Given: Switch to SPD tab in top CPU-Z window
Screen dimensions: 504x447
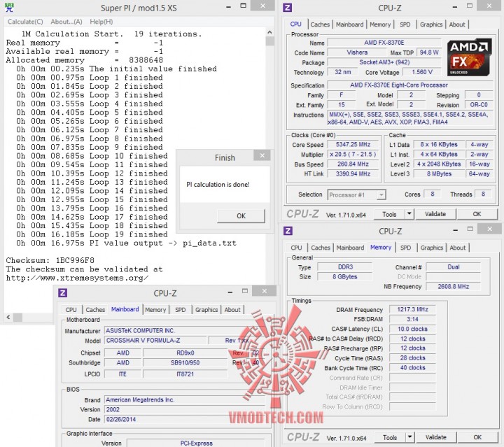Looking at the screenshot, I should click(405, 24).
